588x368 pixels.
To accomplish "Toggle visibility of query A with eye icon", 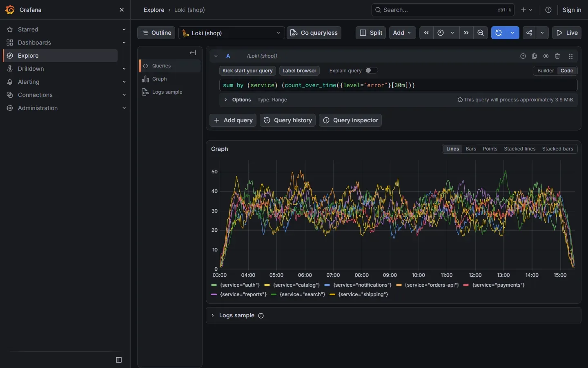I will coord(546,56).
